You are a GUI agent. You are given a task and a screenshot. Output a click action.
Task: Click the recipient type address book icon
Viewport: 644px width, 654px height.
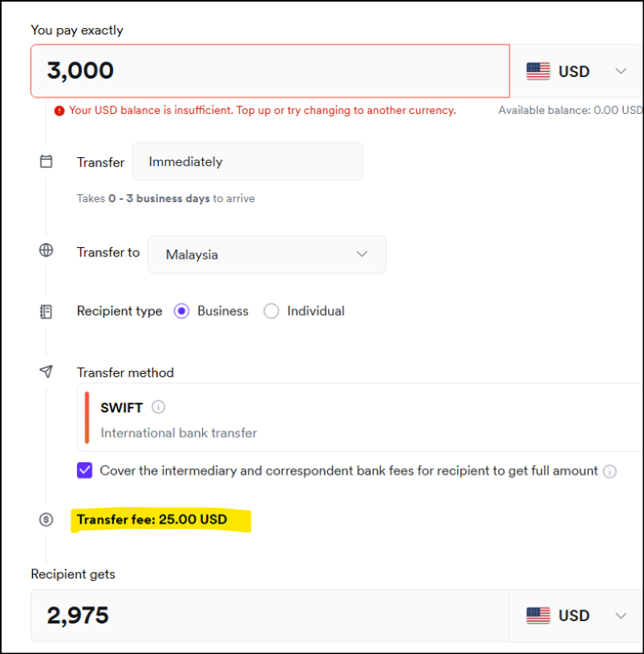tap(47, 311)
